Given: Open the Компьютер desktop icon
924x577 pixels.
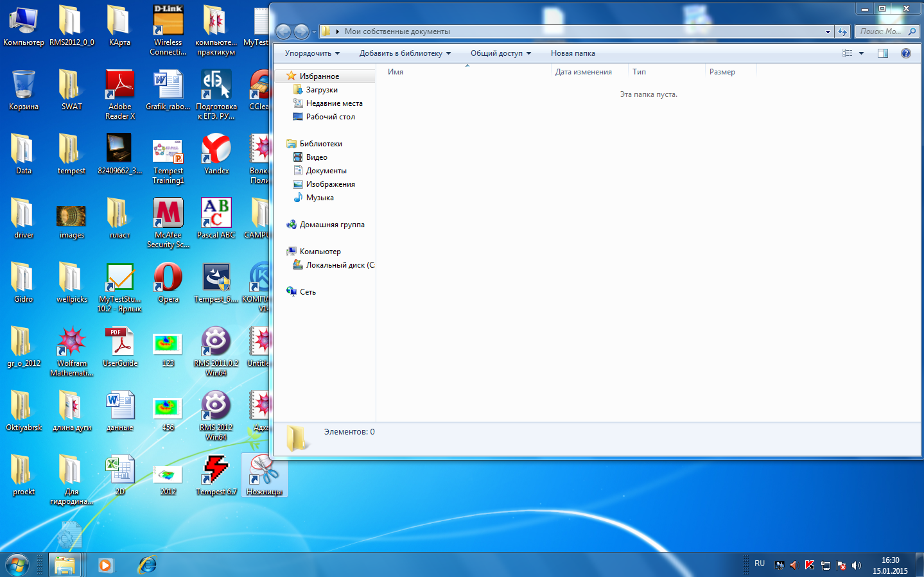Looking at the screenshot, I should tap(24, 26).
